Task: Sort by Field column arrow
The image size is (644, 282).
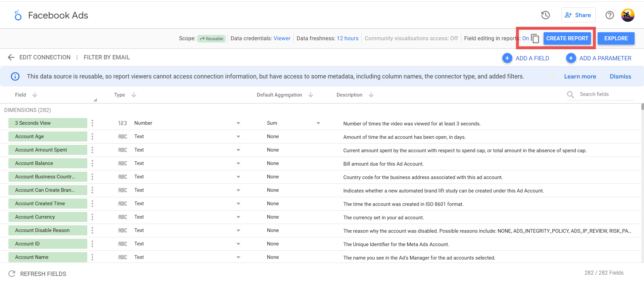Action: point(35,95)
